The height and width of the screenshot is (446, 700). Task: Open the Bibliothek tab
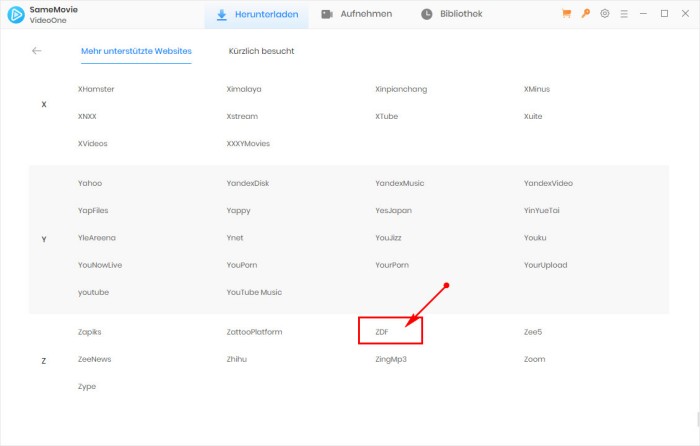pyautogui.click(x=452, y=14)
